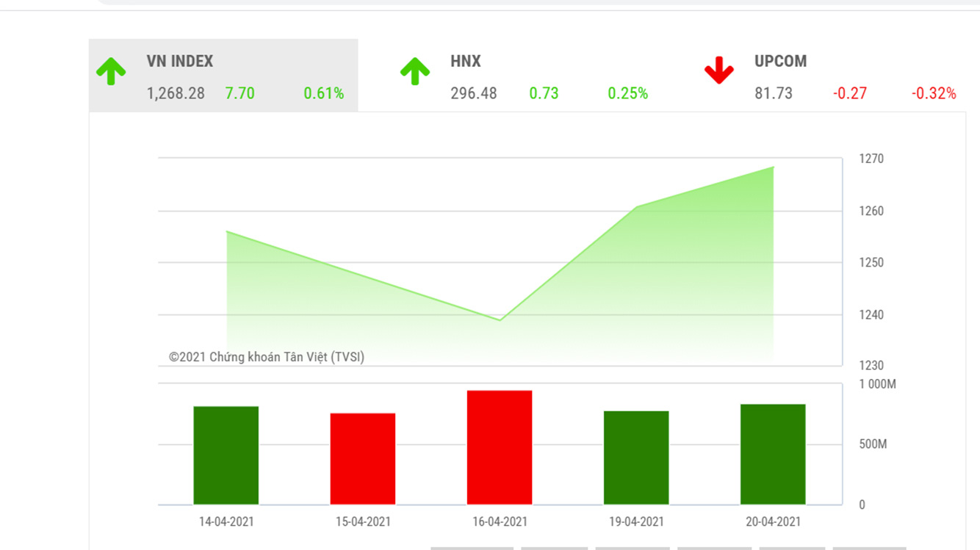
Task: Select the red volume bar for 16-04-2021
Action: point(500,447)
